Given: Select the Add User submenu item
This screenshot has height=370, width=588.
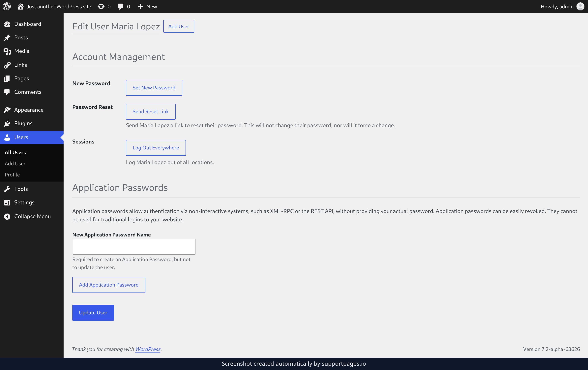Looking at the screenshot, I should pyautogui.click(x=15, y=164).
